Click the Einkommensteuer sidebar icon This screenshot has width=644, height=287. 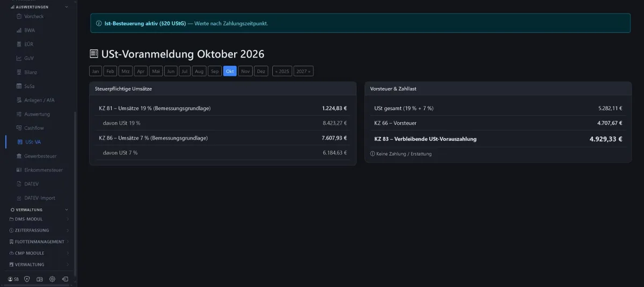[19, 170]
